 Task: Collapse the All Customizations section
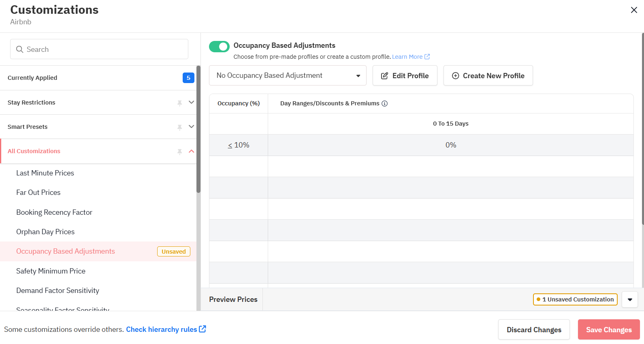tap(192, 151)
